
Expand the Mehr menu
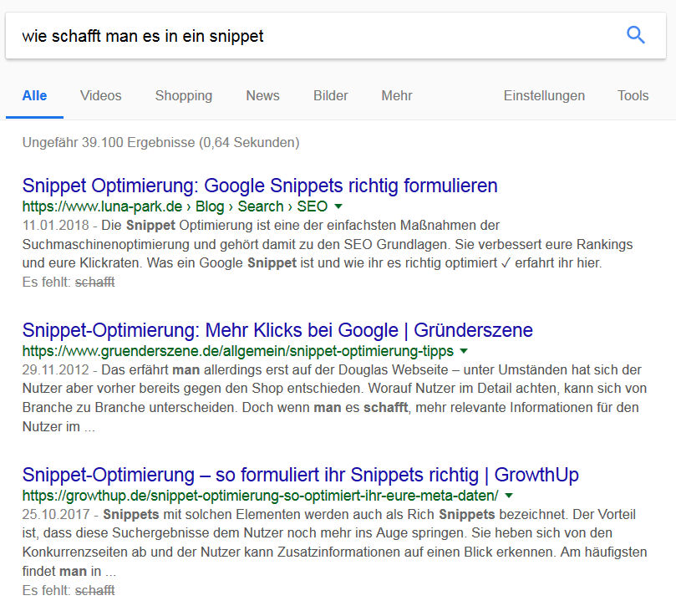[397, 95]
